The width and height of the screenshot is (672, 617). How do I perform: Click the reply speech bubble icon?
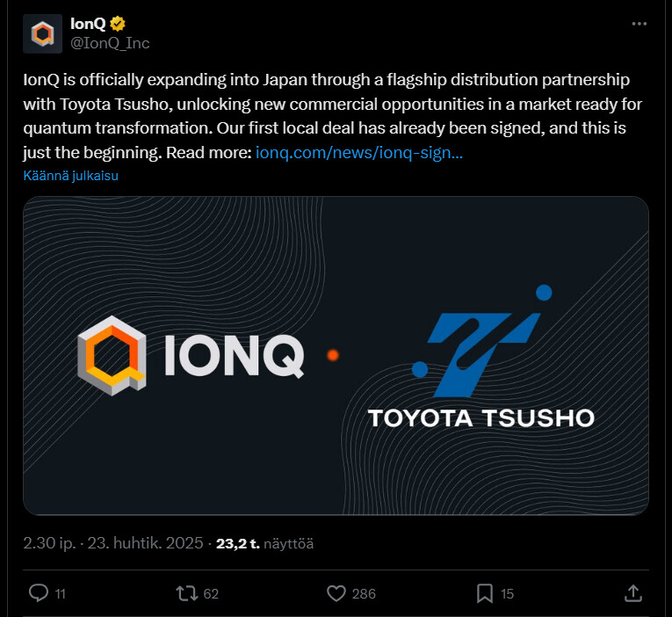38,594
